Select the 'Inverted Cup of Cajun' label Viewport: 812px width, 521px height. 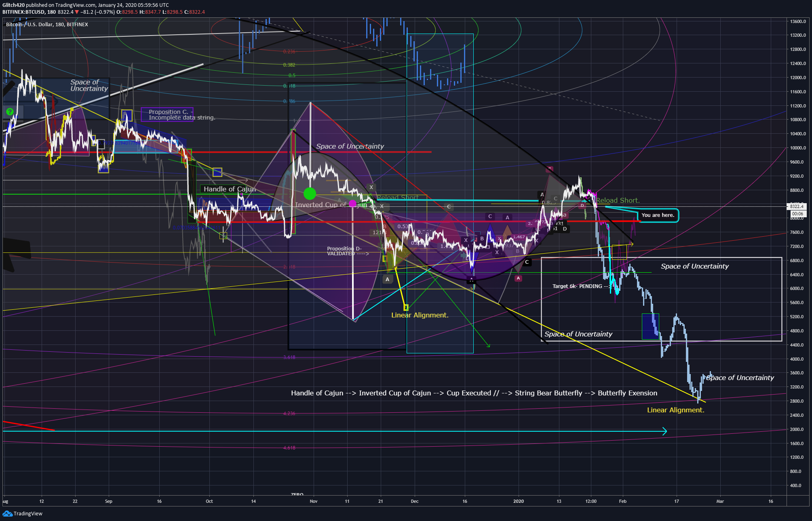pos(331,205)
